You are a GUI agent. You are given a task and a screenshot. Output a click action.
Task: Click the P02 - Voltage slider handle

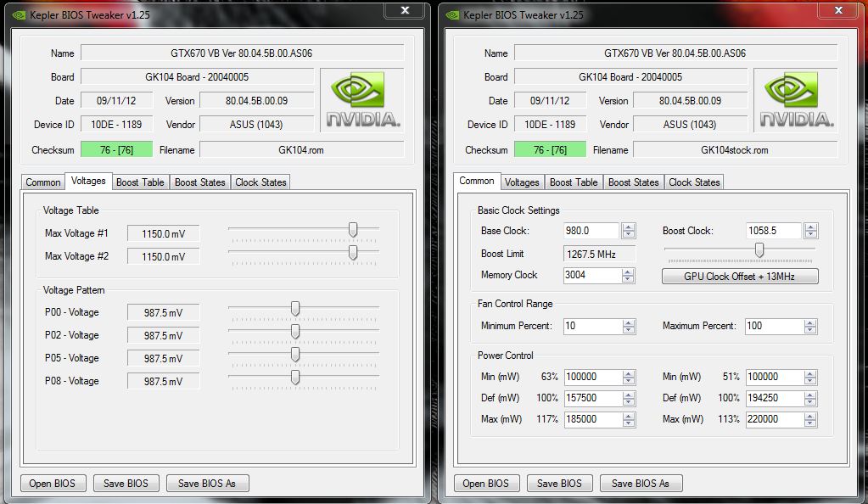click(295, 332)
